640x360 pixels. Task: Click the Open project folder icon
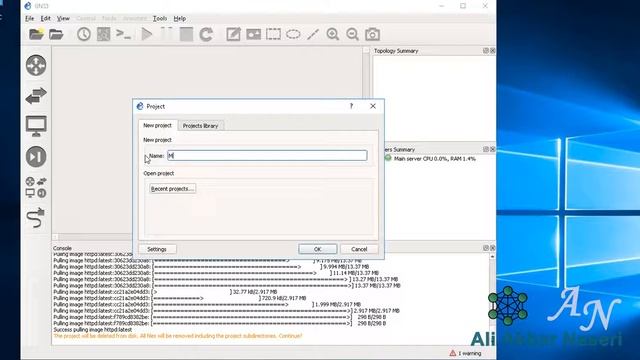[56, 34]
